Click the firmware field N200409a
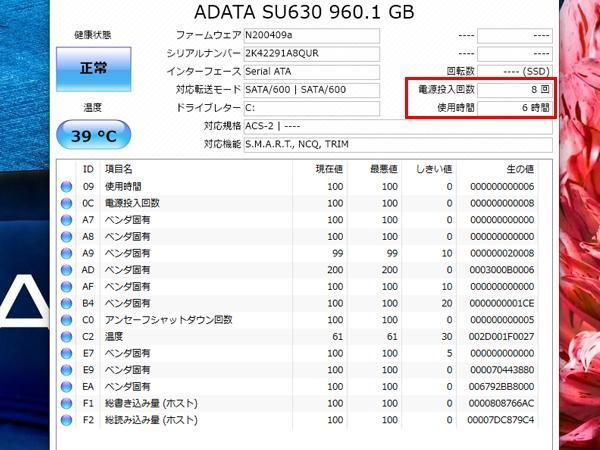This screenshot has height=450, width=600. [x=311, y=36]
